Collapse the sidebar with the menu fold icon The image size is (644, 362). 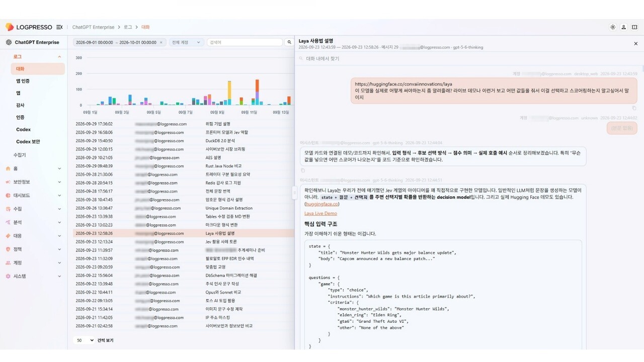click(x=59, y=27)
